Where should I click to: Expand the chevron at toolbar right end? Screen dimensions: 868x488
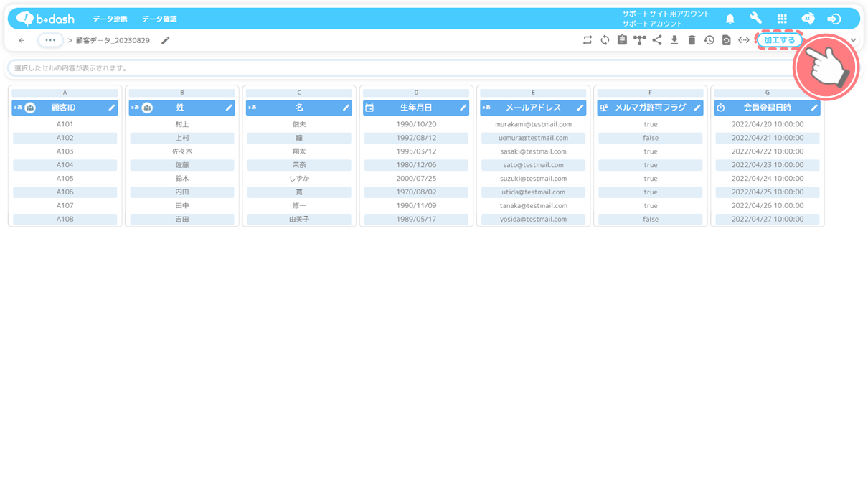coord(853,41)
